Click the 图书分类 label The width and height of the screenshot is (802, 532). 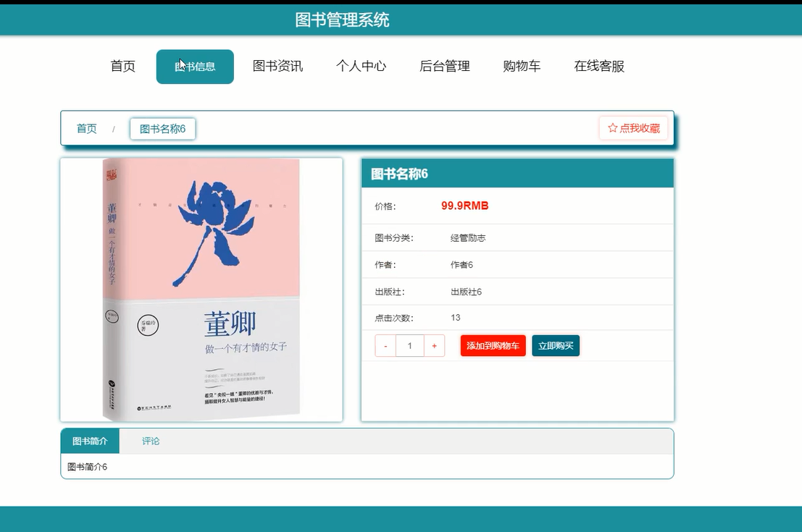[x=394, y=237]
